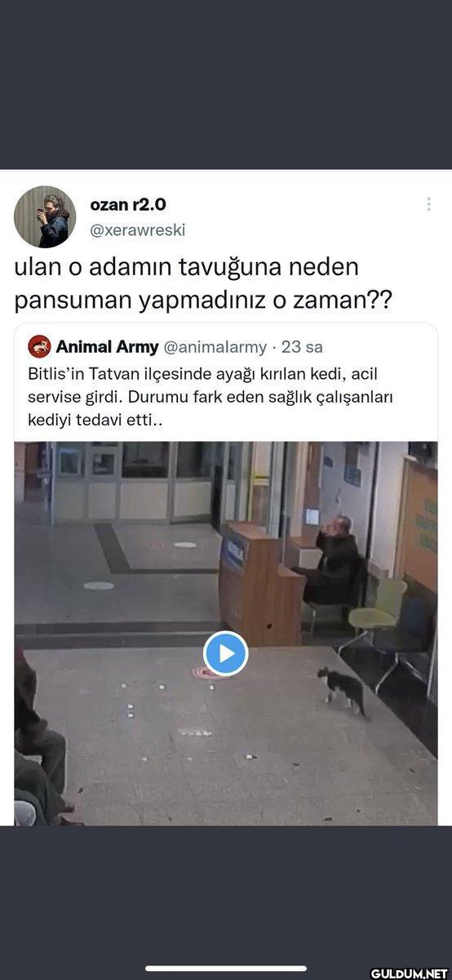This screenshot has height=980, width=452.
Task: Tap the person's legs at video left edge
Action: click(x=39, y=751)
